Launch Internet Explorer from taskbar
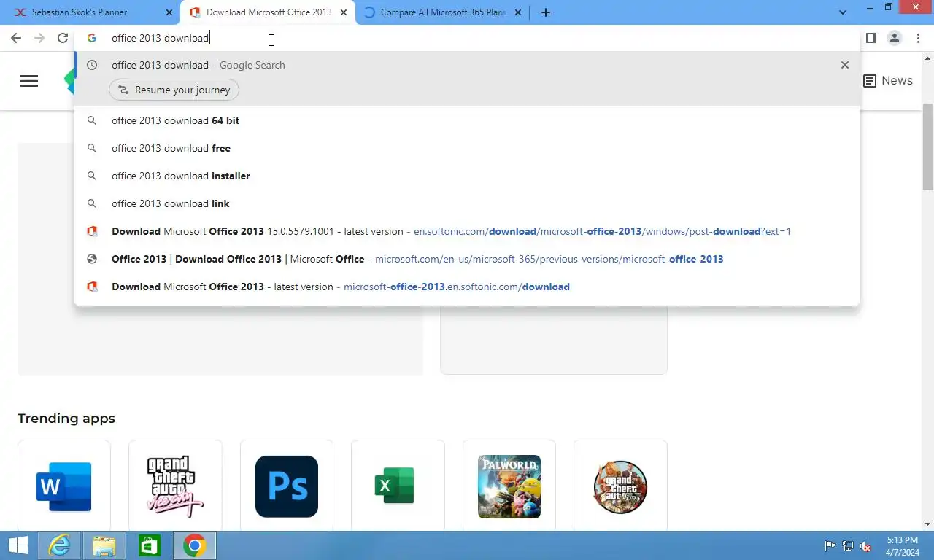Screen dimensions: 934x560 (59, 545)
